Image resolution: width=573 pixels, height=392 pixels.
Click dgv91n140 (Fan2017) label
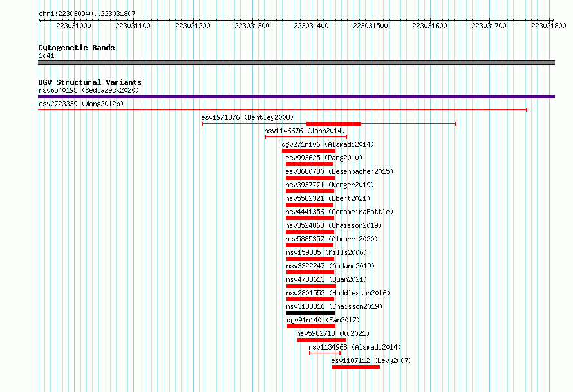(323, 320)
